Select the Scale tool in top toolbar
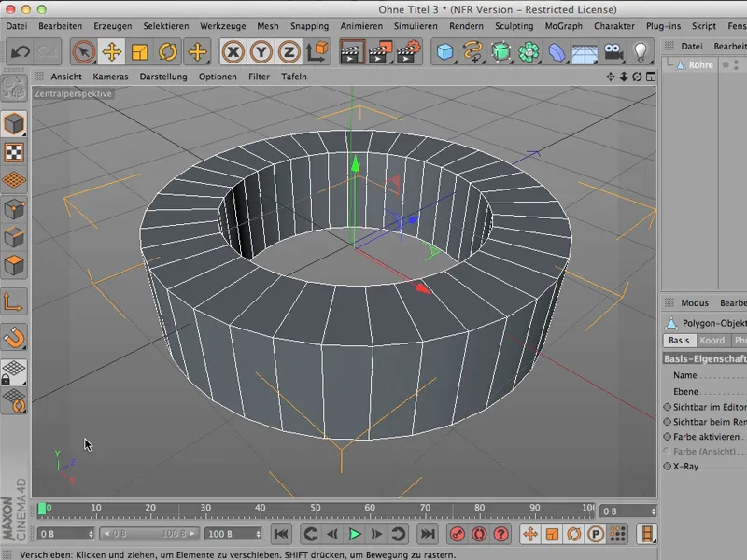747x560 pixels. pos(140,52)
